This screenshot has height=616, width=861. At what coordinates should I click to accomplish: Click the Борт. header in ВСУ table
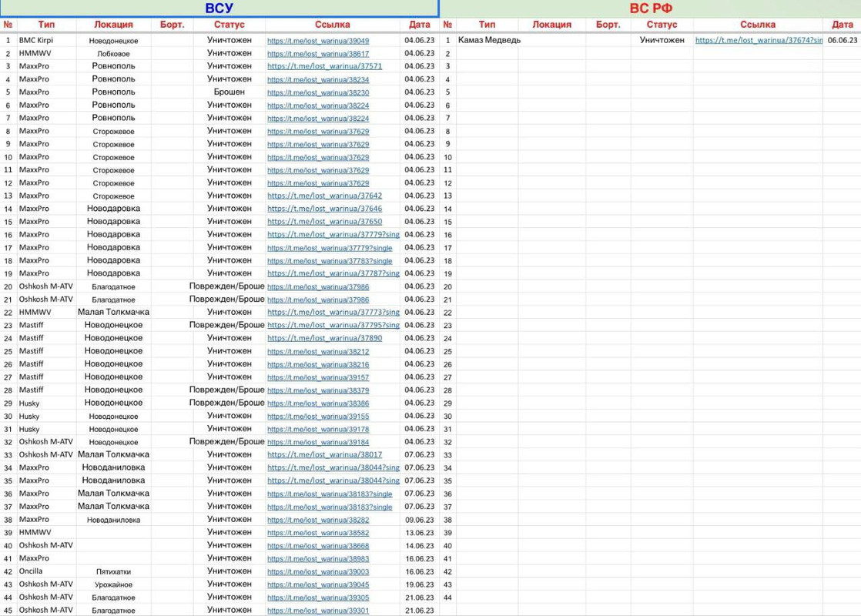coord(172,25)
